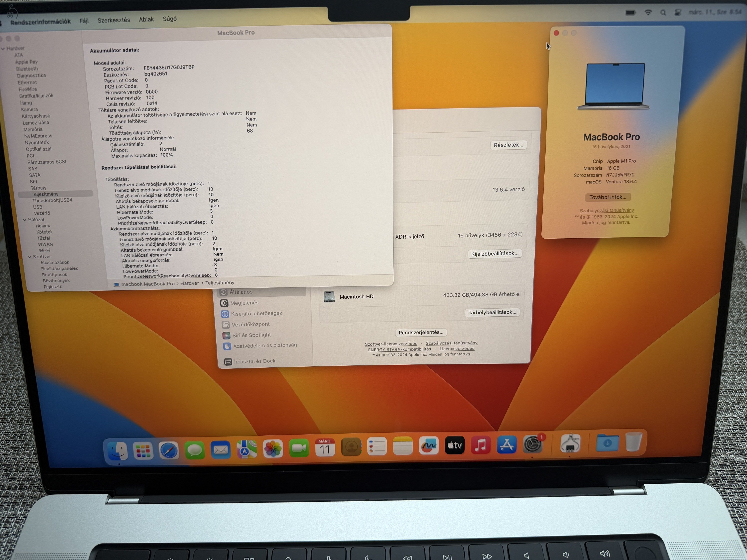
Task: Launch Apple TV from Dock
Action: pos(454,445)
